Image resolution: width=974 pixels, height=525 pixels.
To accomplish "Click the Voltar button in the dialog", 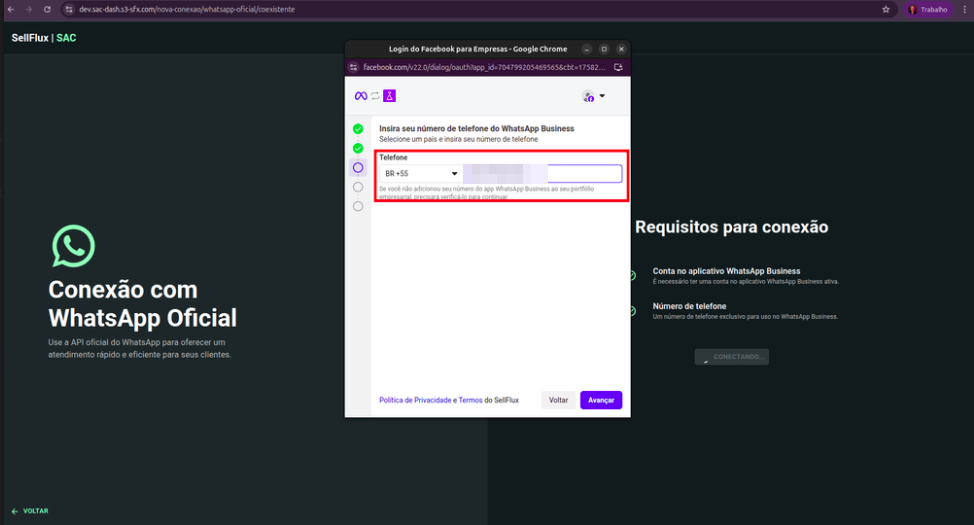I will [x=558, y=400].
